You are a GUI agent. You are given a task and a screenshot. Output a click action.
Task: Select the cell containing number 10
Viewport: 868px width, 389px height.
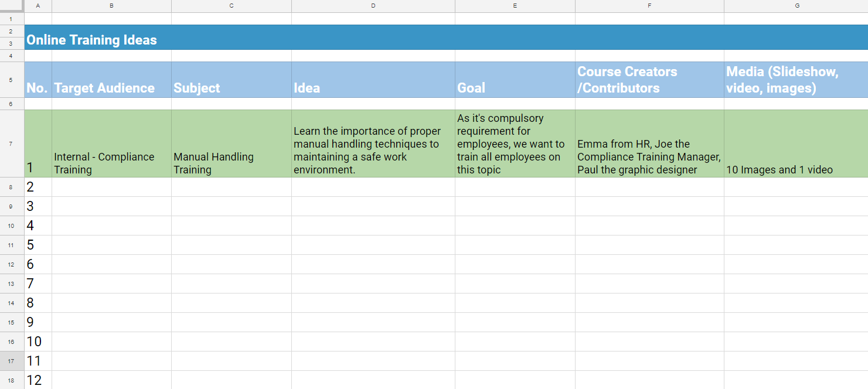38,342
